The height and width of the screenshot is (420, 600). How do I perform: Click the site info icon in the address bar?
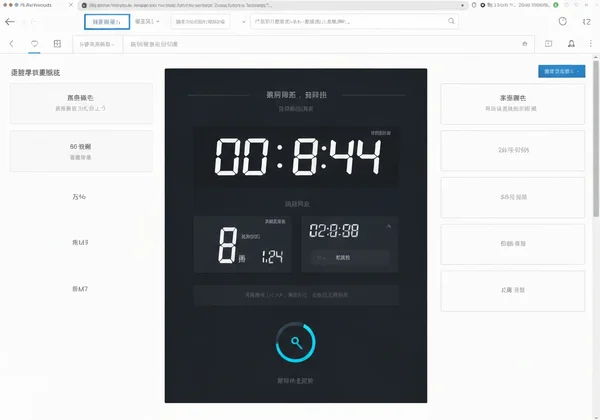click(84, 5)
